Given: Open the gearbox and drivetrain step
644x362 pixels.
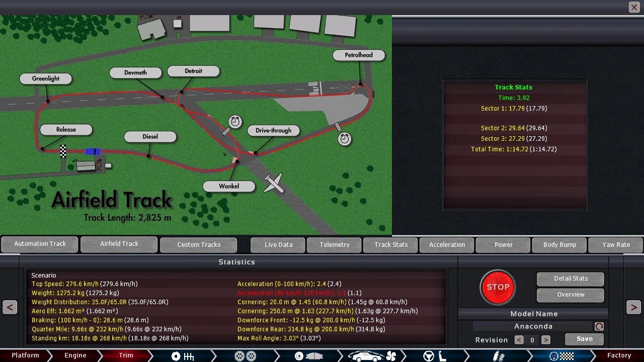Looking at the screenshot, I should pos(182,355).
